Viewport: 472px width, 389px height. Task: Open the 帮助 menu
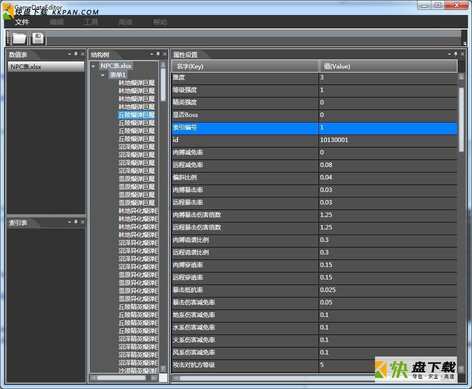tap(160, 22)
